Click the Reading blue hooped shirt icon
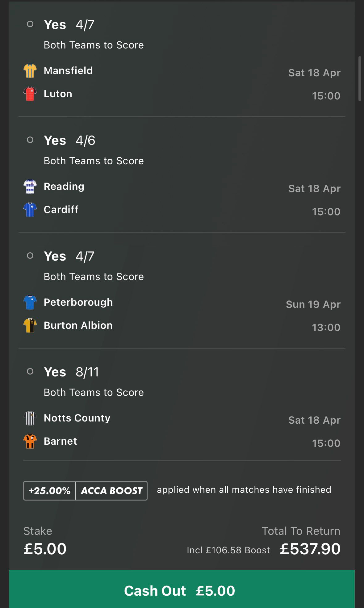364x608 pixels. (x=30, y=187)
